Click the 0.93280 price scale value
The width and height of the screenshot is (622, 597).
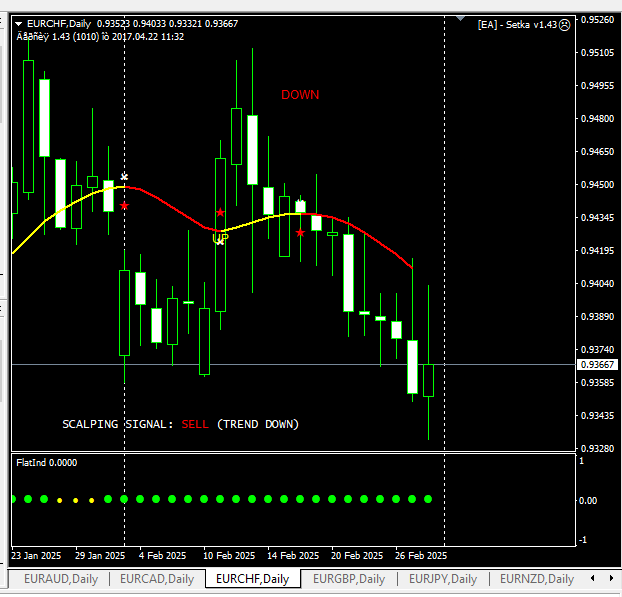[x=597, y=449]
